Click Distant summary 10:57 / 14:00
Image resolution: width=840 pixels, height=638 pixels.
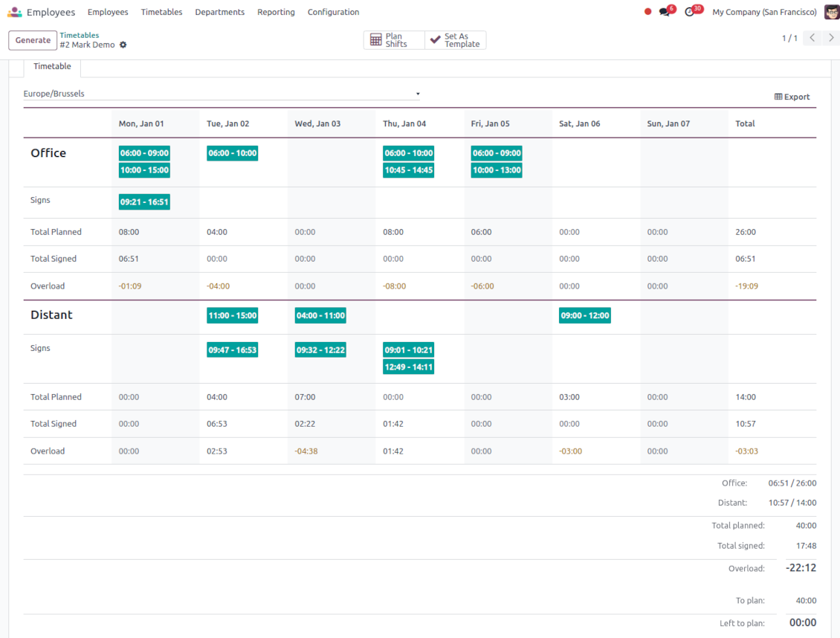[x=792, y=503]
